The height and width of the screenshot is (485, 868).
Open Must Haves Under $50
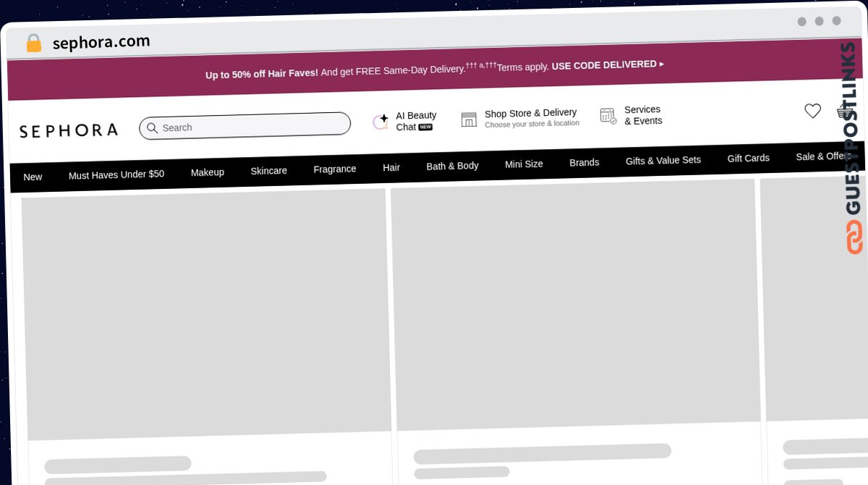click(x=116, y=174)
